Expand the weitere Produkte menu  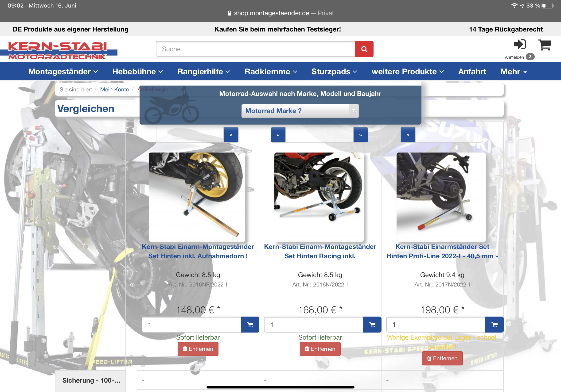[407, 72]
